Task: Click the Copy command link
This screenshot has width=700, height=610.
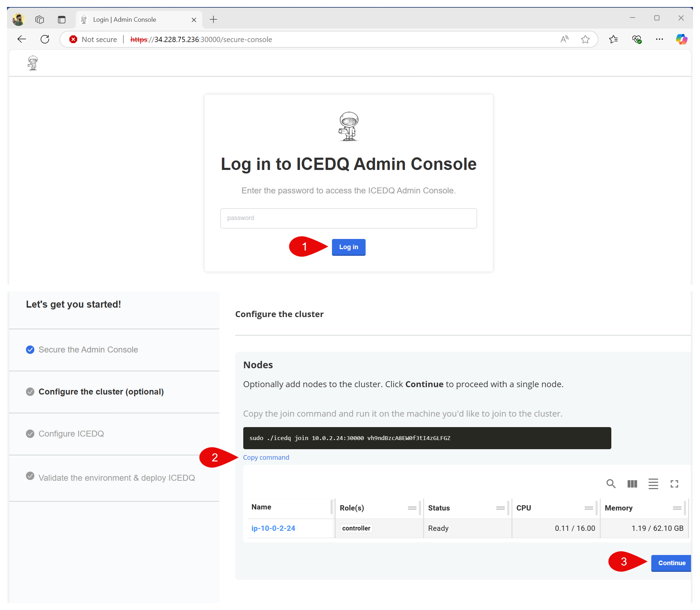Action: pos(266,457)
